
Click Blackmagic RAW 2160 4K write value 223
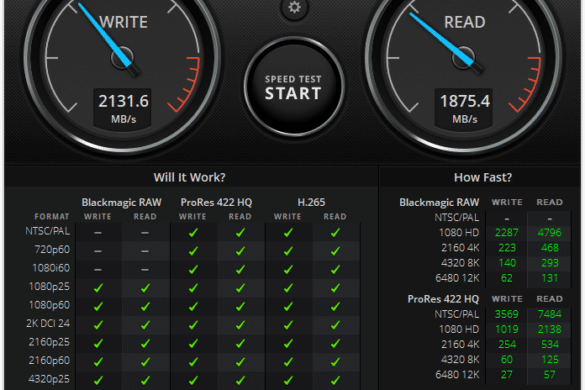[x=507, y=248]
